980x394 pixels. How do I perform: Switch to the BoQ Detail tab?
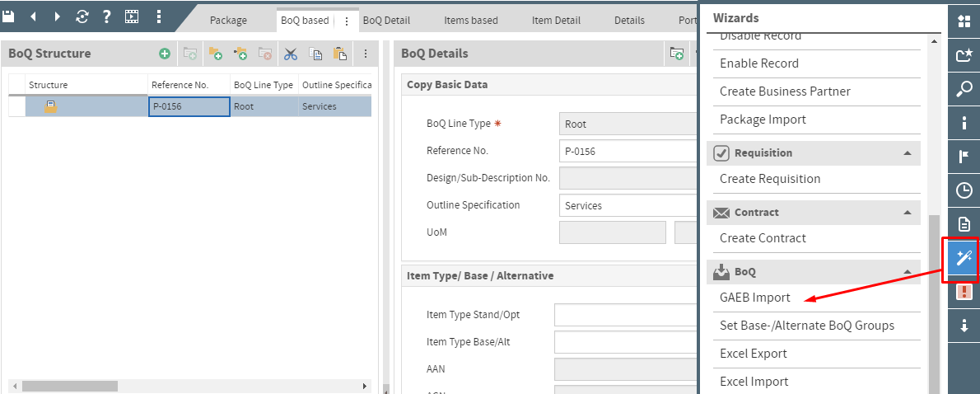pos(386,21)
